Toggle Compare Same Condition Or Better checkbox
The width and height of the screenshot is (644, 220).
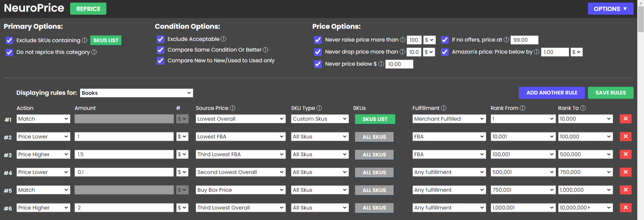point(160,50)
